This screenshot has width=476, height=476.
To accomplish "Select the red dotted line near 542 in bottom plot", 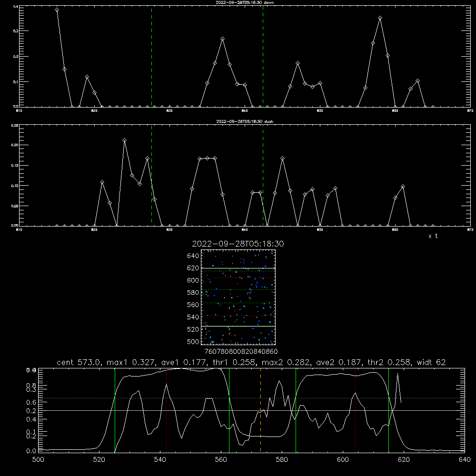I will [x=166, y=410].
